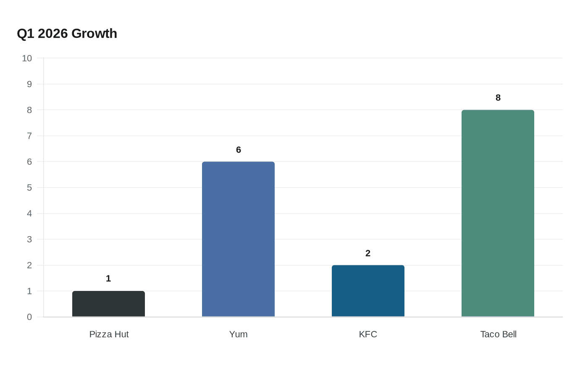Viewport: 588px width, 370px height.
Task: Click the Yum axis label
Action: [x=238, y=334]
